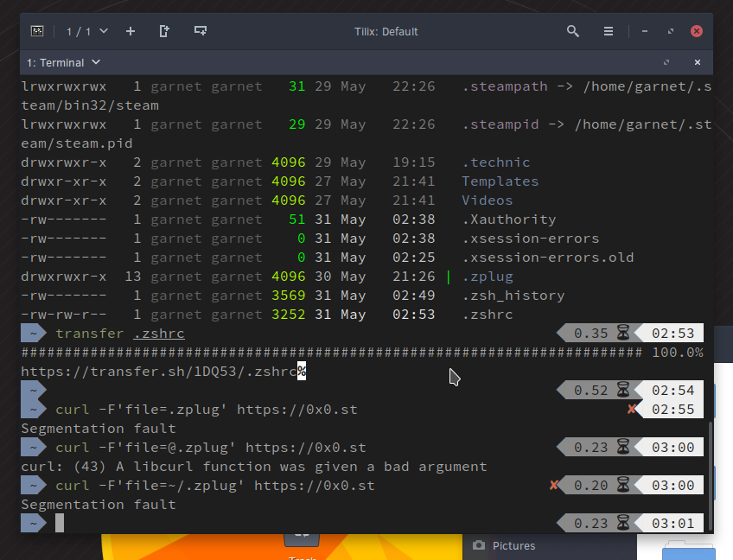Close the 1: Terminal pane
This screenshot has height=560, width=733.
click(697, 62)
